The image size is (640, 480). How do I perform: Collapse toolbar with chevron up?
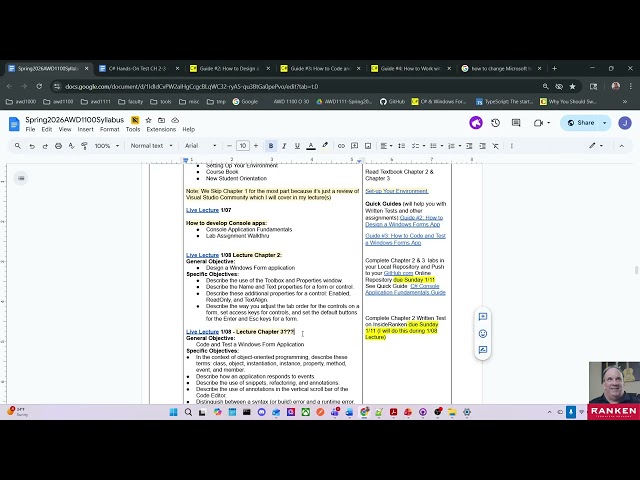point(622,146)
